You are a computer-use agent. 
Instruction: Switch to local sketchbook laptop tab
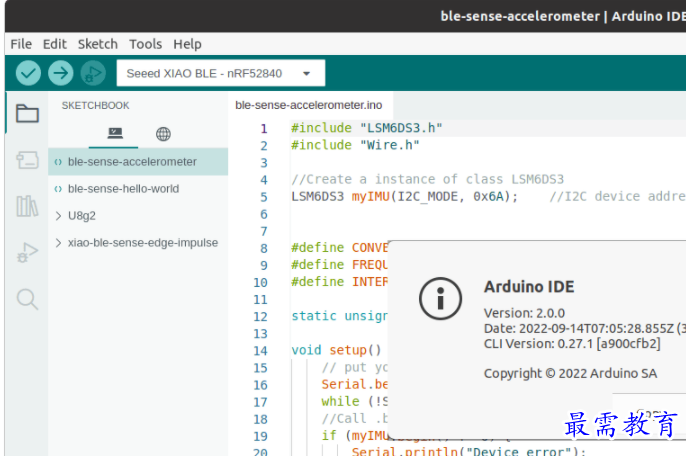coord(115,133)
